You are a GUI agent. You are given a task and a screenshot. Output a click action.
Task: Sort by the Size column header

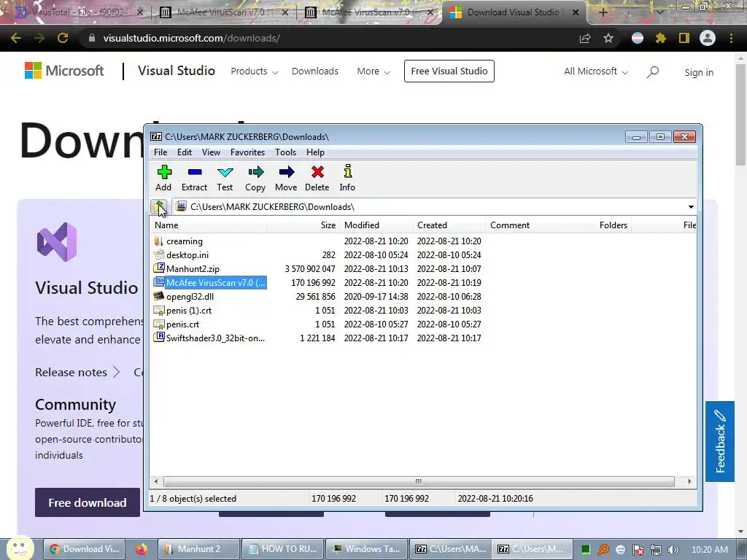click(303, 225)
